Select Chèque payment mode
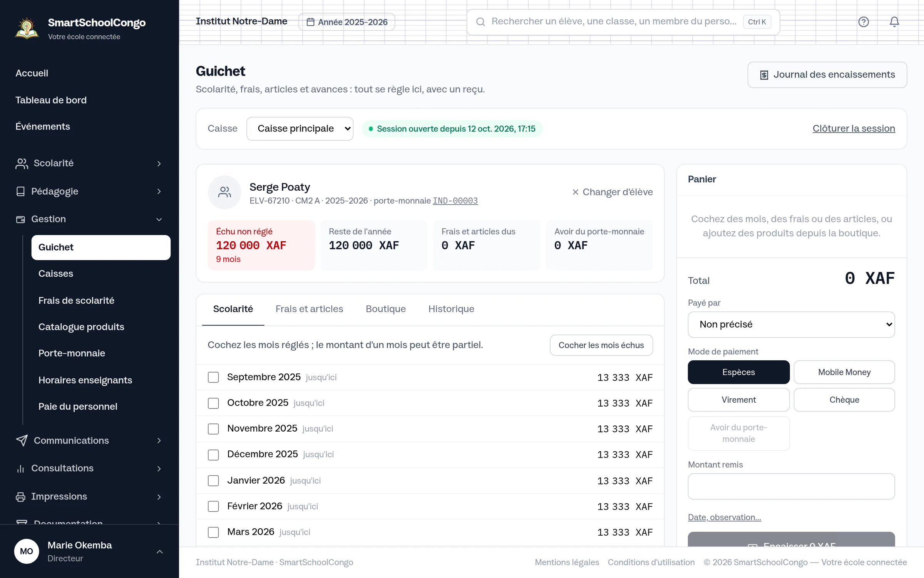 (844, 400)
